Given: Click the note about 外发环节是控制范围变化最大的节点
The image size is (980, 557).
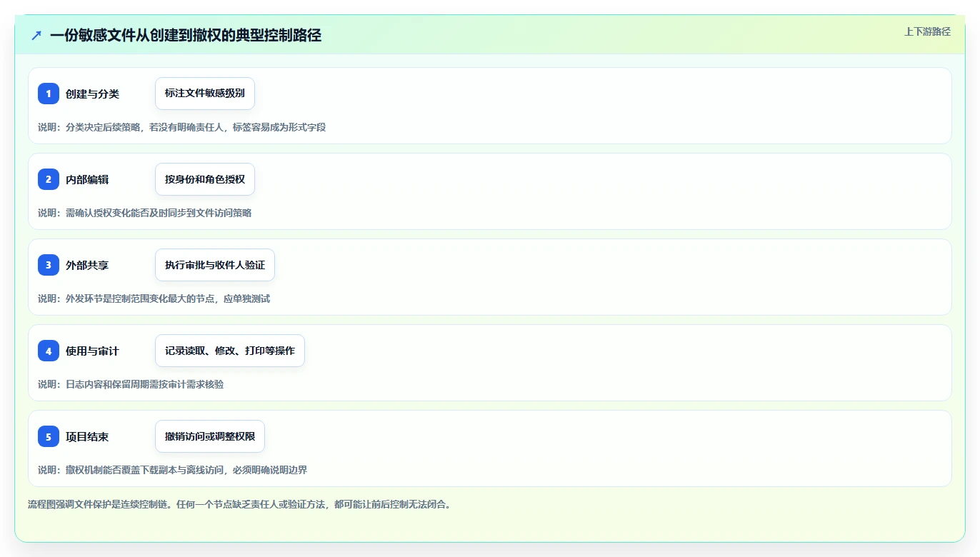Looking at the screenshot, I should click(154, 298).
